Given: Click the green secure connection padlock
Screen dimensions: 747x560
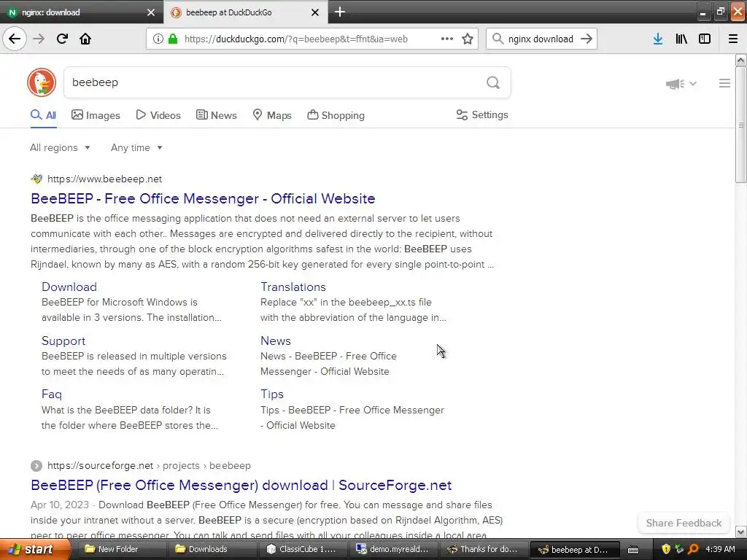Looking at the screenshot, I should coord(173,39).
